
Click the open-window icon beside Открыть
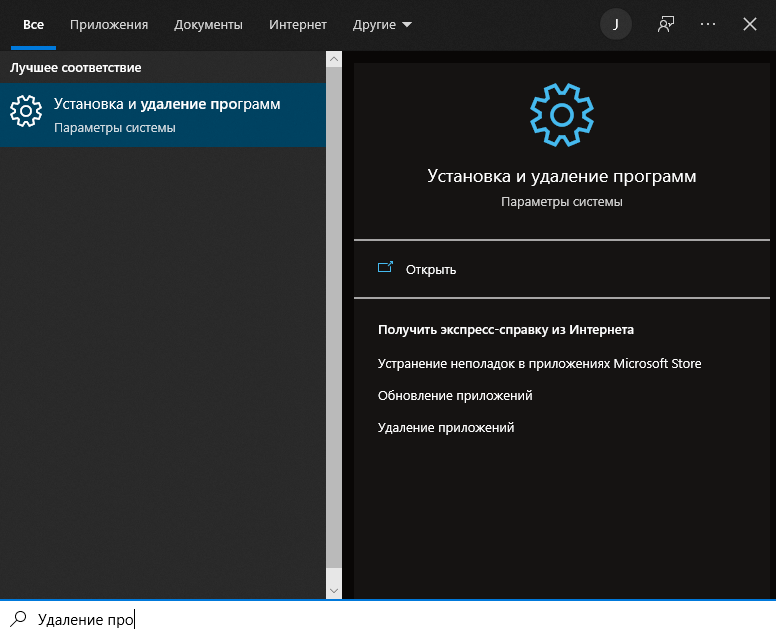click(385, 267)
